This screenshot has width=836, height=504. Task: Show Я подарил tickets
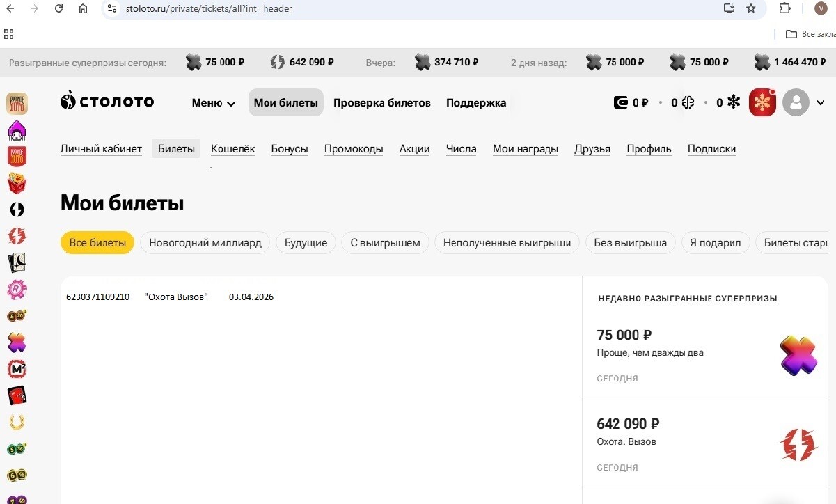[x=716, y=243]
